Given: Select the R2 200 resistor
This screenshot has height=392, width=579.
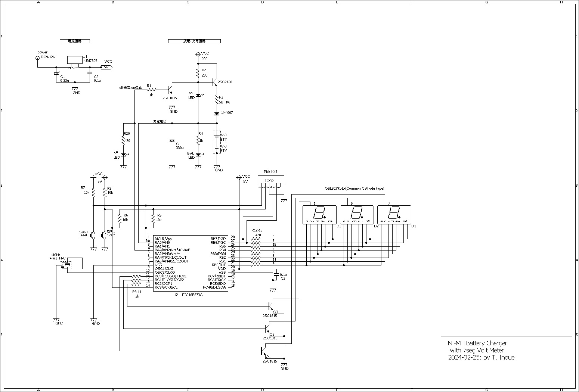Looking at the screenshot, I should pyautogui.click(x=198, y=72).
